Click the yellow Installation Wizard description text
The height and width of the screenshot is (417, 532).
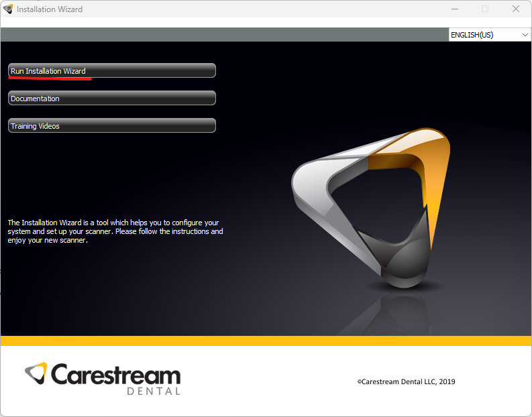click(115, 231)
